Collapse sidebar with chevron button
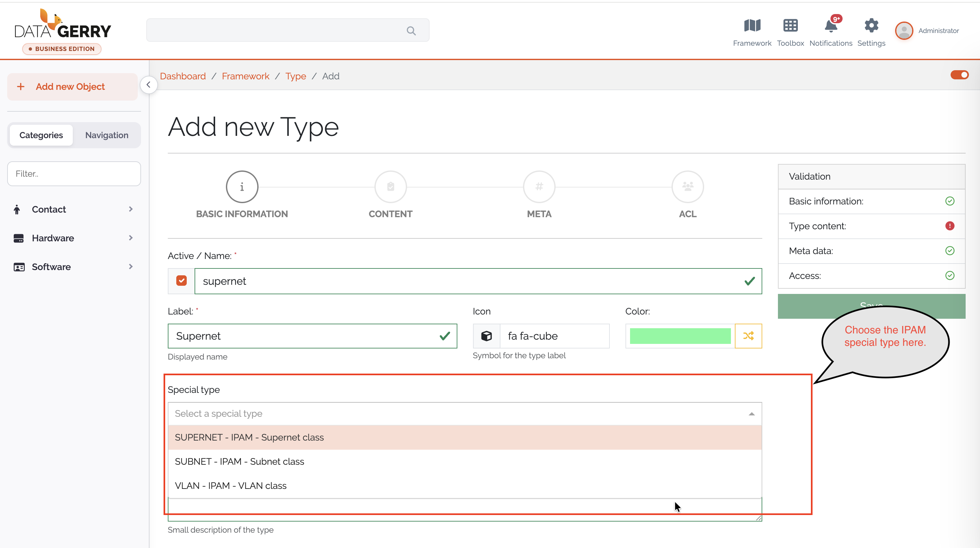 point(148,85)
